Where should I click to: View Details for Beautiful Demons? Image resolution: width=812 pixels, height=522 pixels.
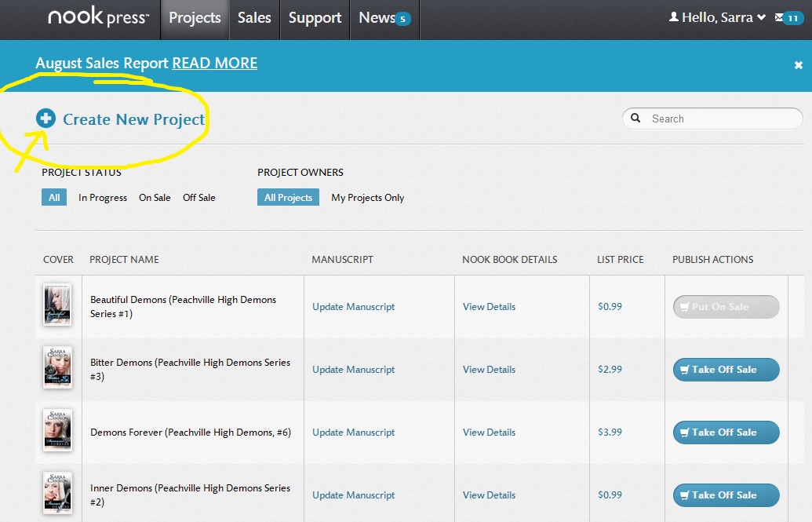tap(489, 307)
